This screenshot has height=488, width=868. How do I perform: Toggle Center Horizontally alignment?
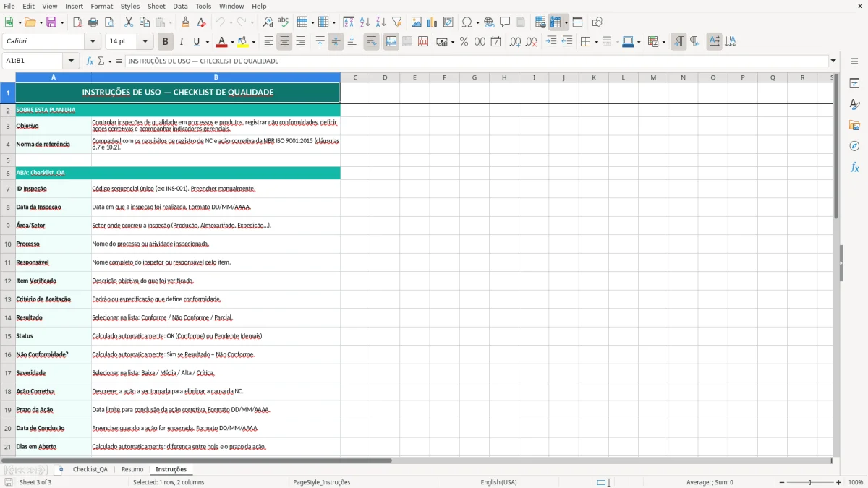coord(284,42)
